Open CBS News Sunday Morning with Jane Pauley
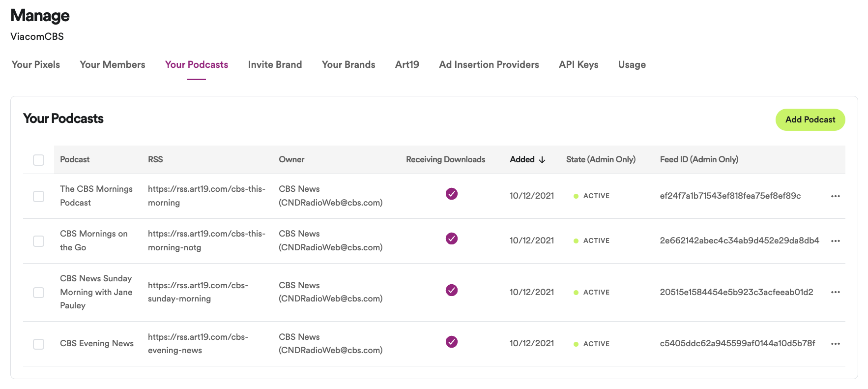The width and height of the screenshot is (868, 389). pyautogui.click(x=96, y=292)
